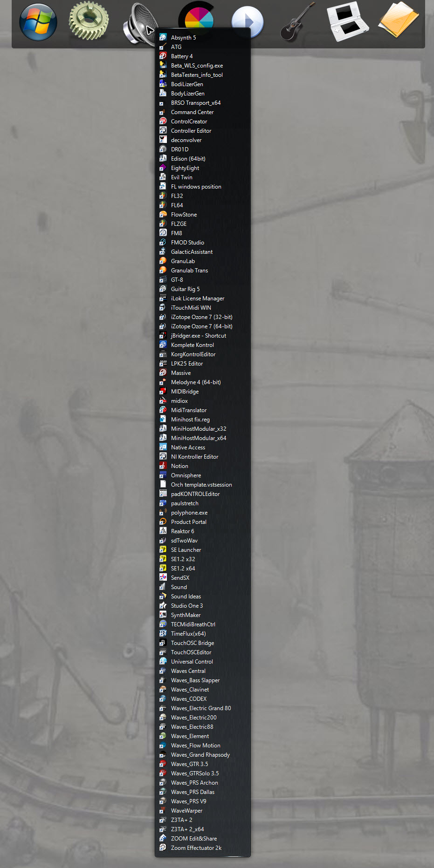This screenshot has height=868, width=434.
Task: Launch Melodyne 4 (64-bit)
Action: tap(196, 382)
